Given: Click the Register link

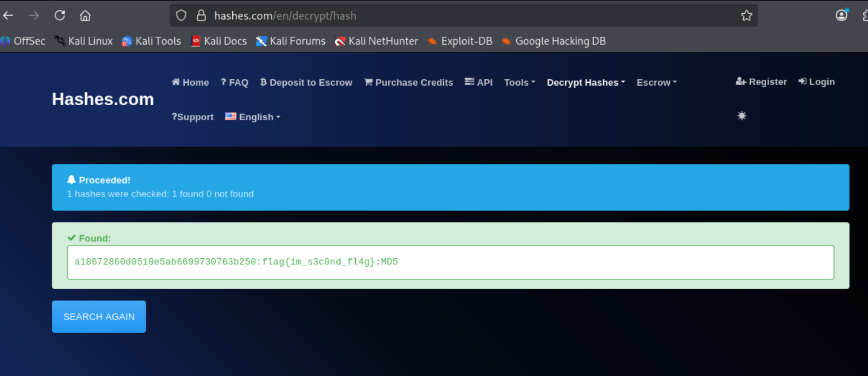Looking at the screenshot, I should pyautogui.click(x=761, y=82).
